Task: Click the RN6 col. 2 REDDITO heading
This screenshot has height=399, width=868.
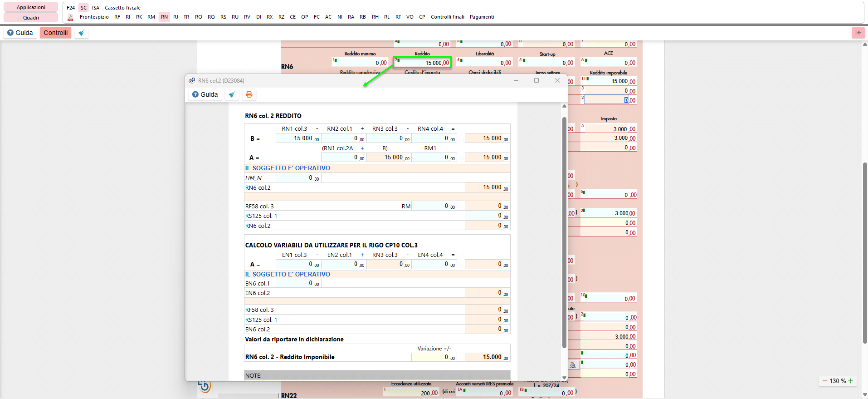Action: [x=273, y=116]
